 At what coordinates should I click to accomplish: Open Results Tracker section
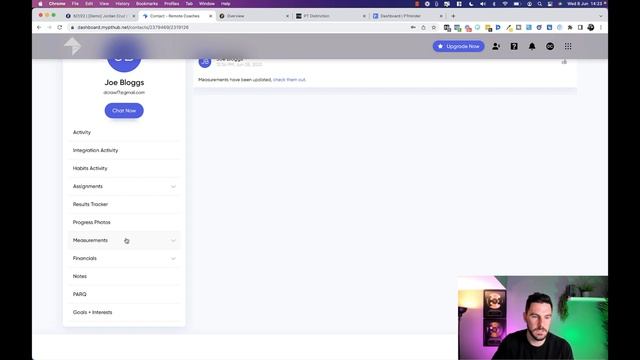tap(124, 204)
